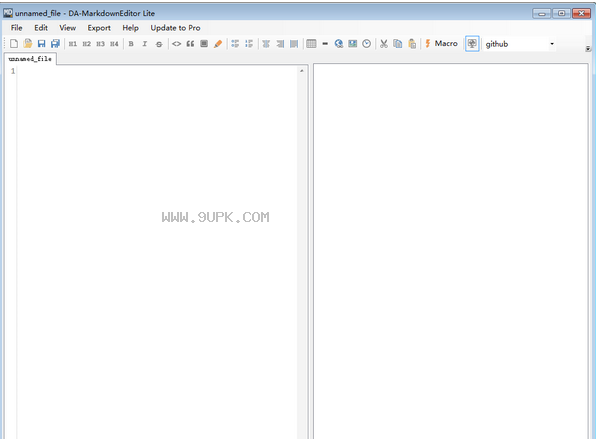Insert a Heading 1 with the H1 icon
The image size is (596, 439).
click(73, 44)
